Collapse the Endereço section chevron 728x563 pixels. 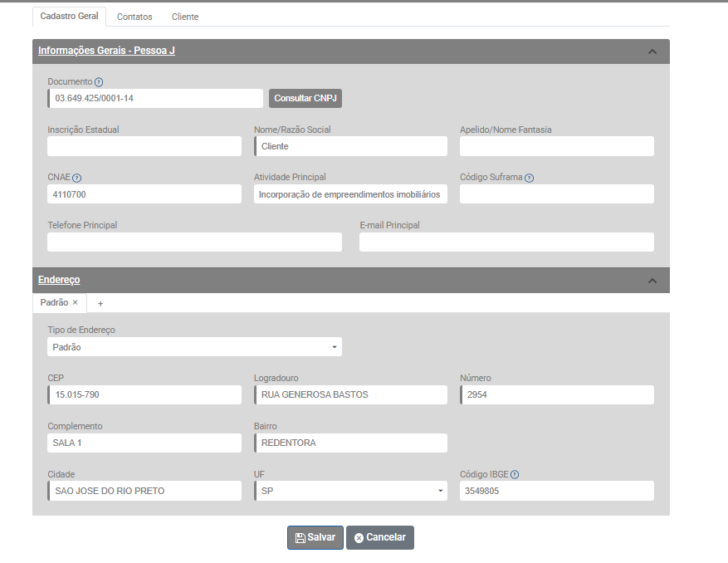[652, 281]
